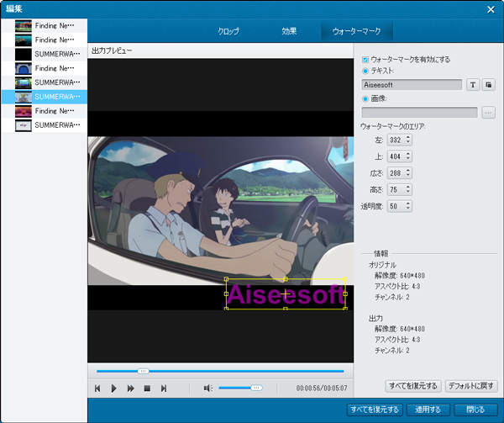Click the volume slider handle

[256, 389]
